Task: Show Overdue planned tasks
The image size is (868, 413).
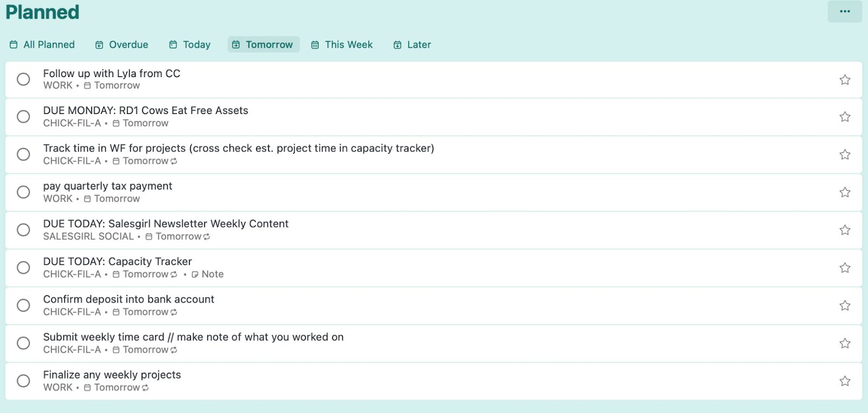Action: pyautogui.click(x=122, y=45)
